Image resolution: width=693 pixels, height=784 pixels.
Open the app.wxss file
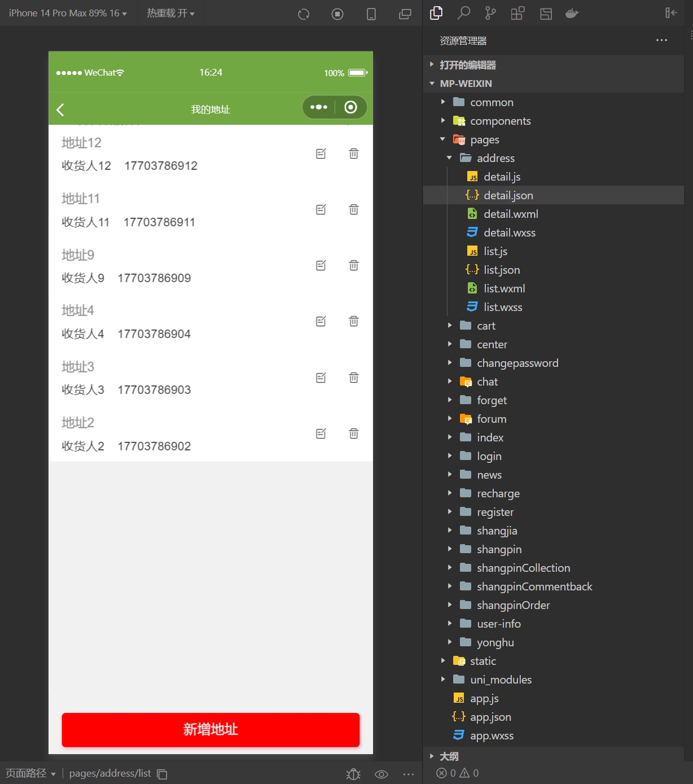click(553, 735)
